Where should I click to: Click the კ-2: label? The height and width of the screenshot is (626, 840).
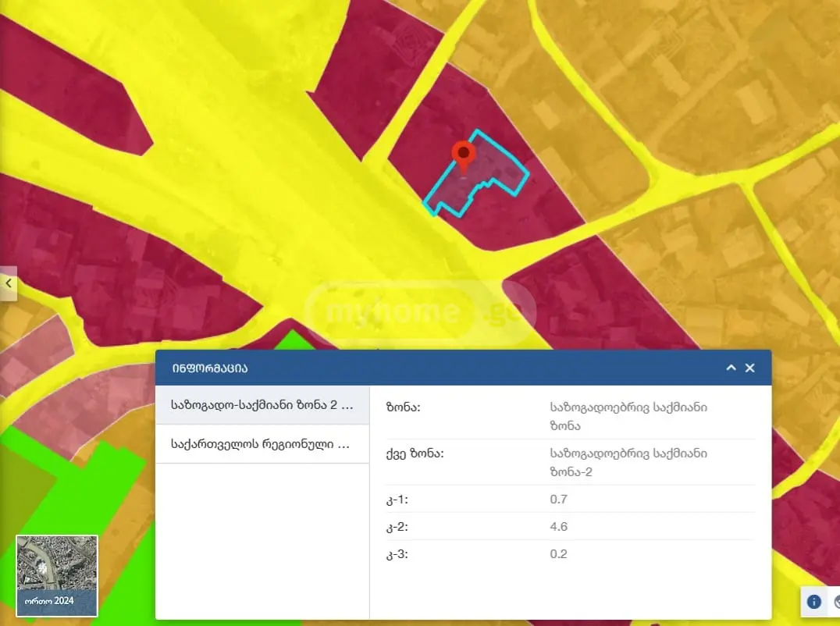397,527
